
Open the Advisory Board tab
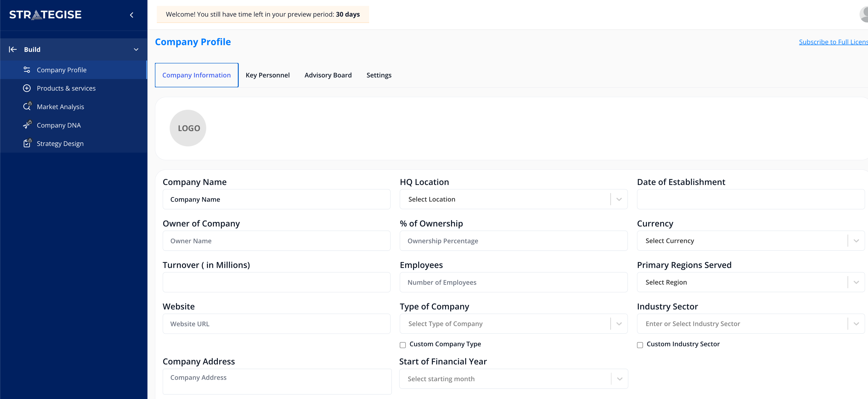tap(328, 75)
